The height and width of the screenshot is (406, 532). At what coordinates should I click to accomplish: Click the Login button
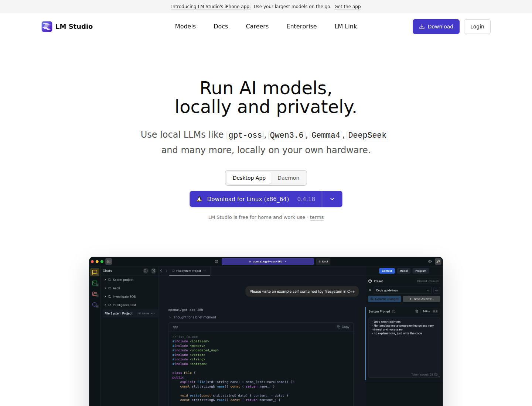click(477, 27)
